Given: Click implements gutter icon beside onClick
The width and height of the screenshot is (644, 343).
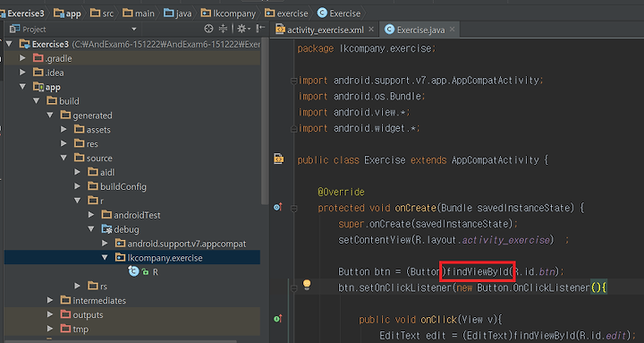Looking at the screenshot, I should (278, 318).
